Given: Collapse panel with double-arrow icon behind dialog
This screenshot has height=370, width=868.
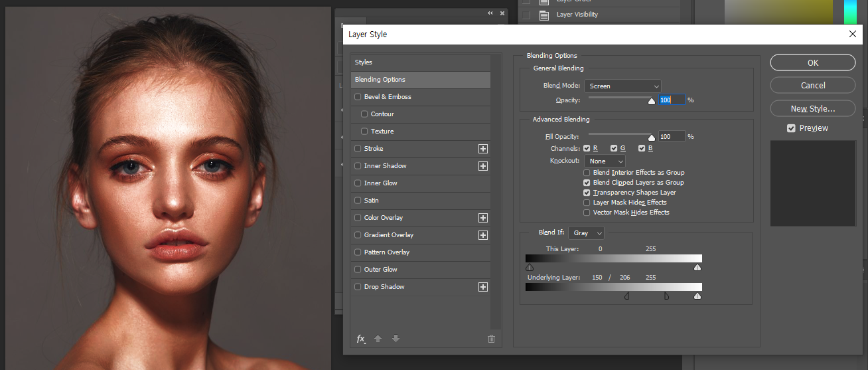Looking at the screenshot, I should [x=490, y=13].
